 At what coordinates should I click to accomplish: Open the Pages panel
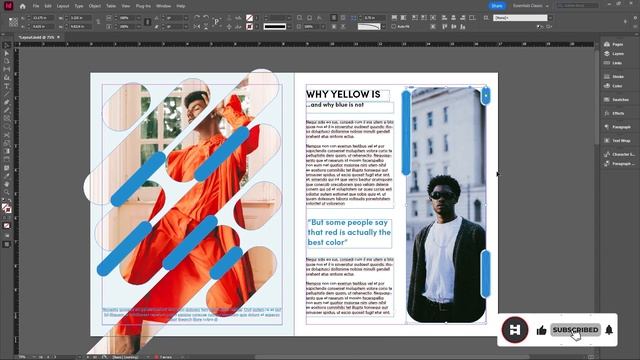pyautogui.click(x=614, y=44)
